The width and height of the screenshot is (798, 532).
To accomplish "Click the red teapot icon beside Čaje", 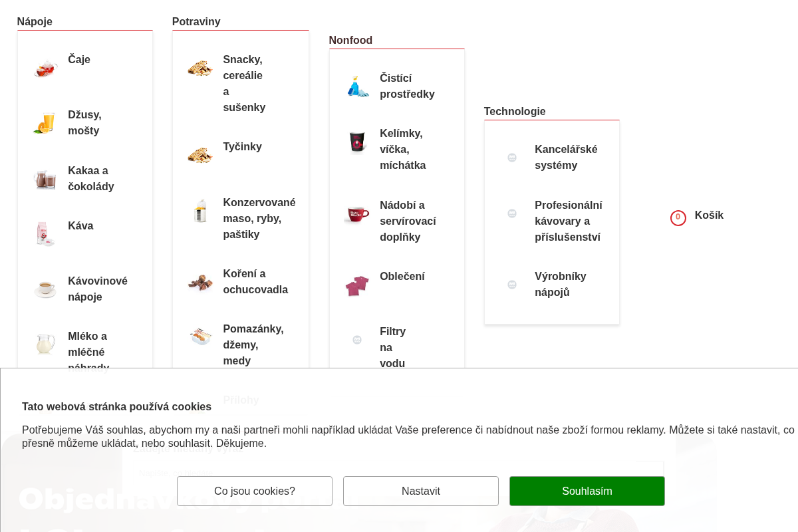I will (x=45, y=68).
